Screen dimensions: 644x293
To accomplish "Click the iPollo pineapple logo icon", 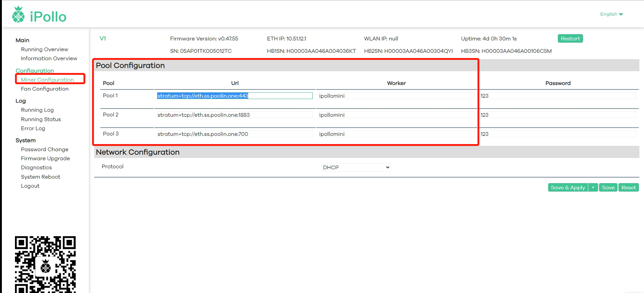I will point(18,15).
